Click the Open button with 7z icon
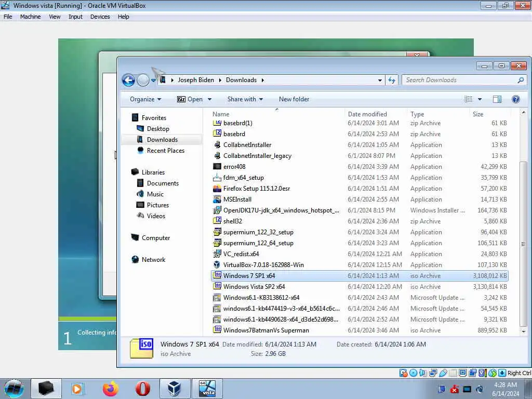This screenshot has width=532, height=399. pyautogui.click(x=190, y=99)
